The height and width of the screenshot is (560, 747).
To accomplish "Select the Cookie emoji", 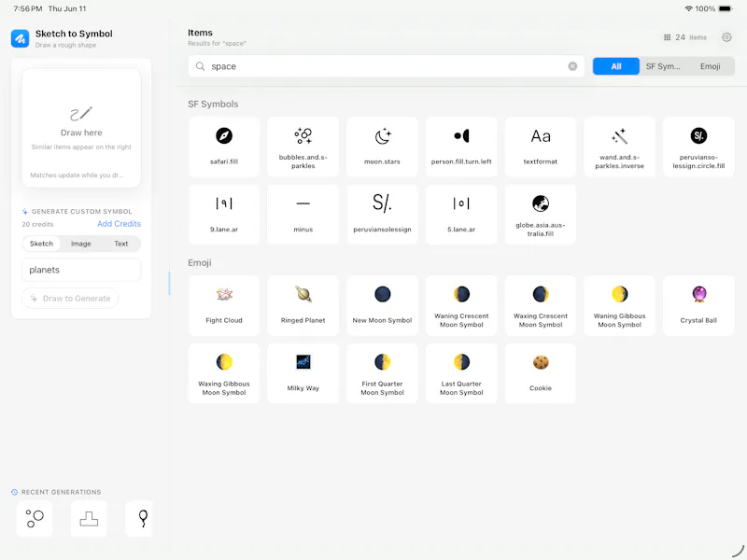I will pos(541,374).
